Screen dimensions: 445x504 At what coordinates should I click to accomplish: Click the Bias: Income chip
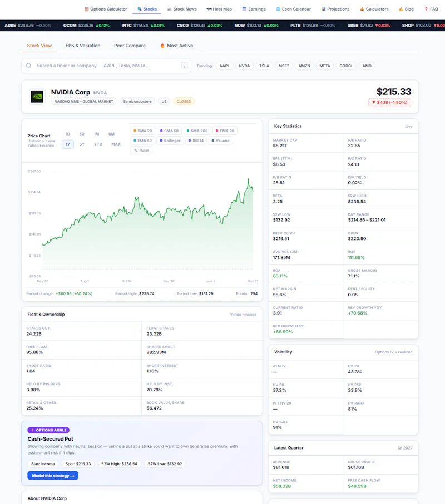(43, 464)
